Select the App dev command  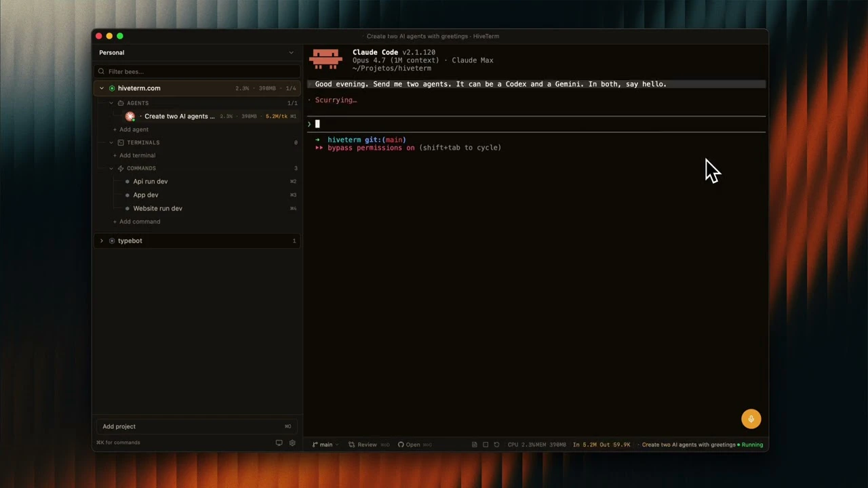[146, 195]
